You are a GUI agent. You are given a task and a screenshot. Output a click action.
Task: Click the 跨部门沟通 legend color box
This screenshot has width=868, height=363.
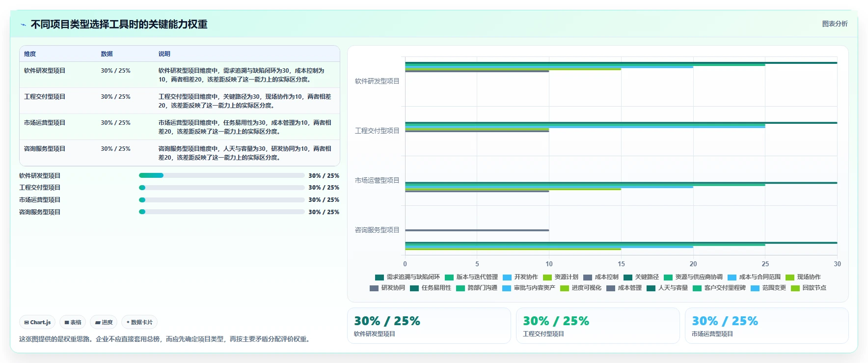(461, 288)
